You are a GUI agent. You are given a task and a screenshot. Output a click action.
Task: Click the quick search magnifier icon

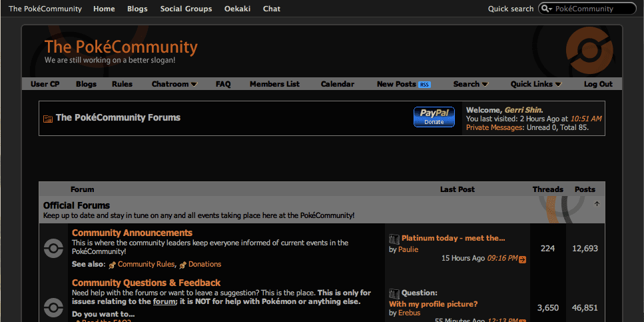click(x=547, y=9)
